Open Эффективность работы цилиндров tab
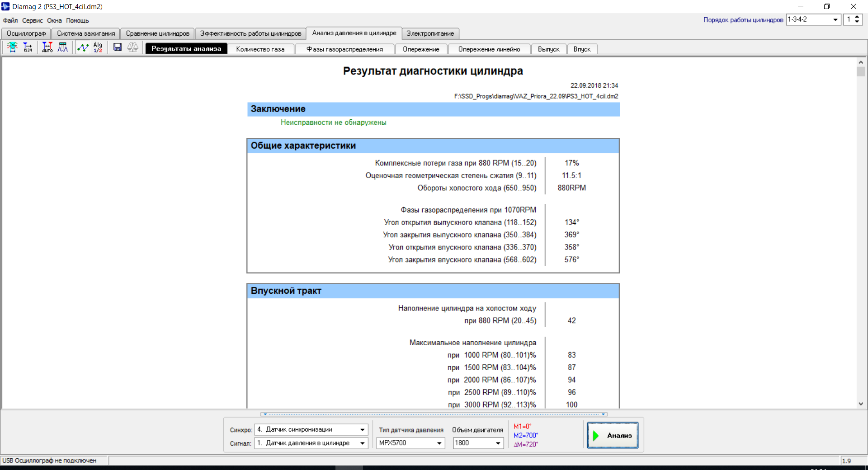Image resolution: width=868 pixels, height=470 pixels. coord(251,33)
